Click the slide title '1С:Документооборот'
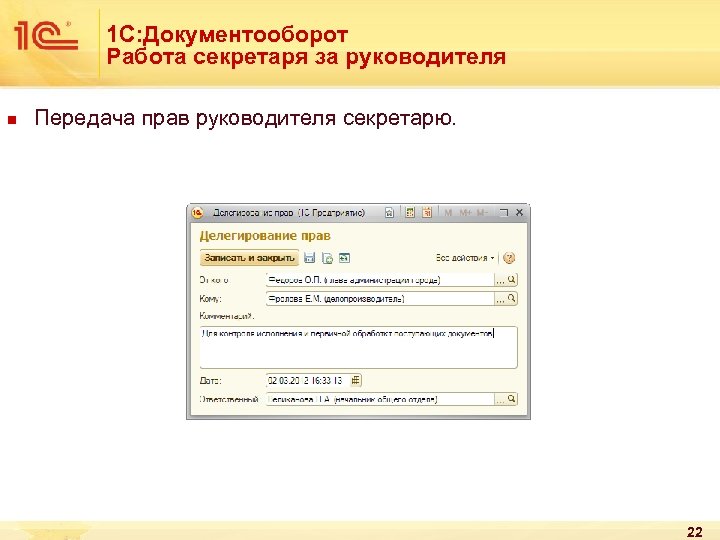Screen dimensions: 720x540 (227, 34)
